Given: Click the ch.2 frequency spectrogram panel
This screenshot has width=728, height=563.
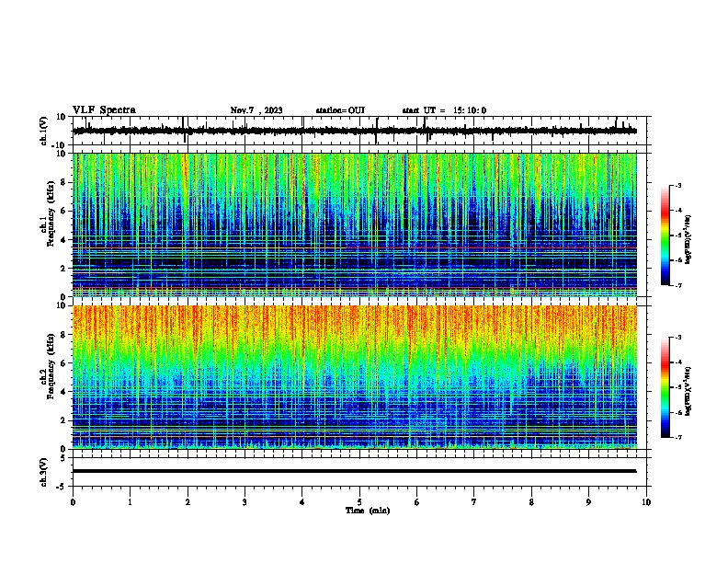Looking at the screenshot, I should [x=355, y=377].
